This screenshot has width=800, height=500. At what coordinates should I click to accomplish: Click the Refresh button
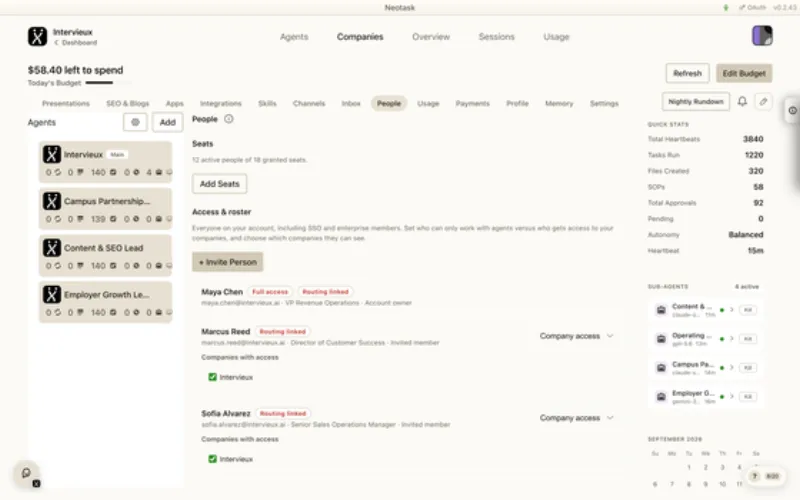click(x=687, y=73)
